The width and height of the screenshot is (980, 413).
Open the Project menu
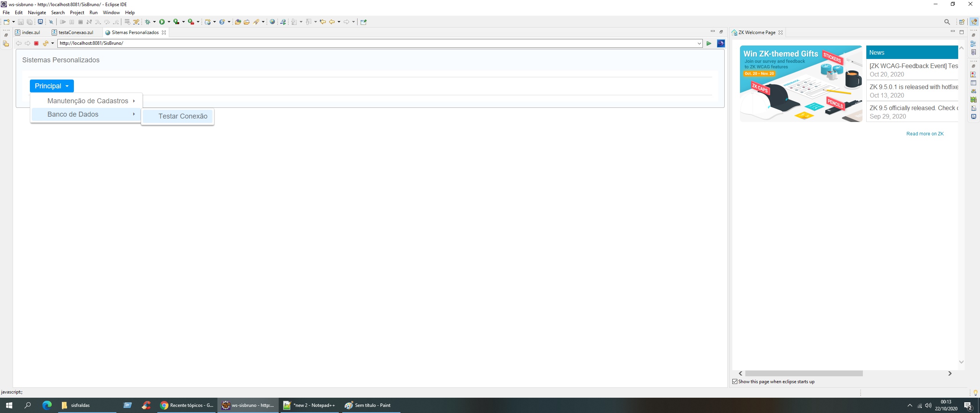[77, 13]
